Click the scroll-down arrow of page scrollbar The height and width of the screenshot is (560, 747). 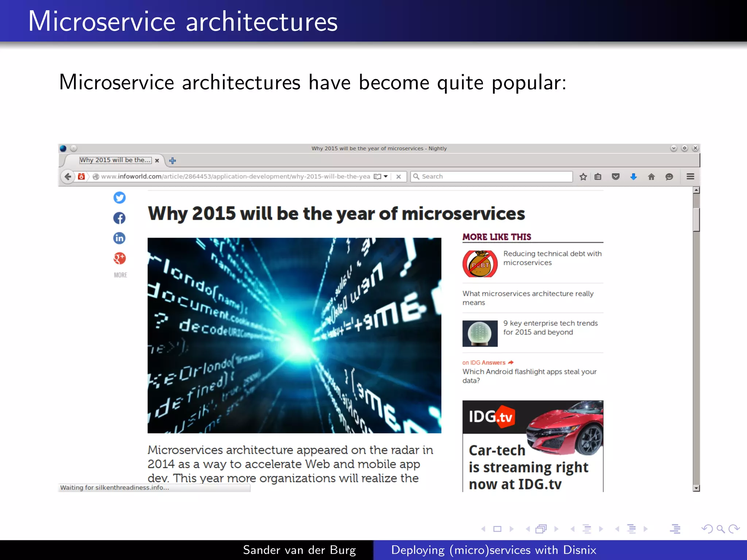coord(696,488)
